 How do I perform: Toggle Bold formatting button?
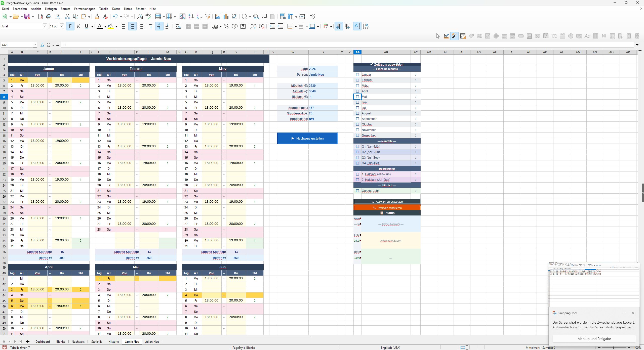[70, 26]
